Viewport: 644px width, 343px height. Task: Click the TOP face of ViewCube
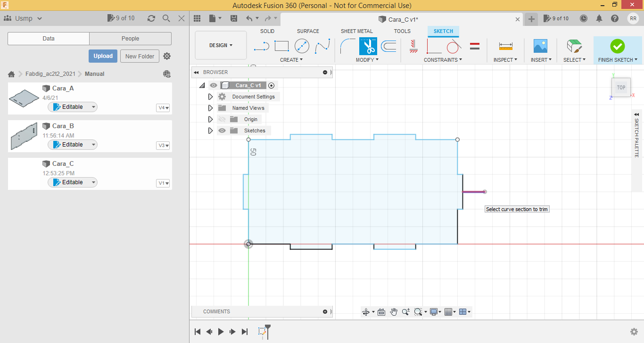pos(621,88)
